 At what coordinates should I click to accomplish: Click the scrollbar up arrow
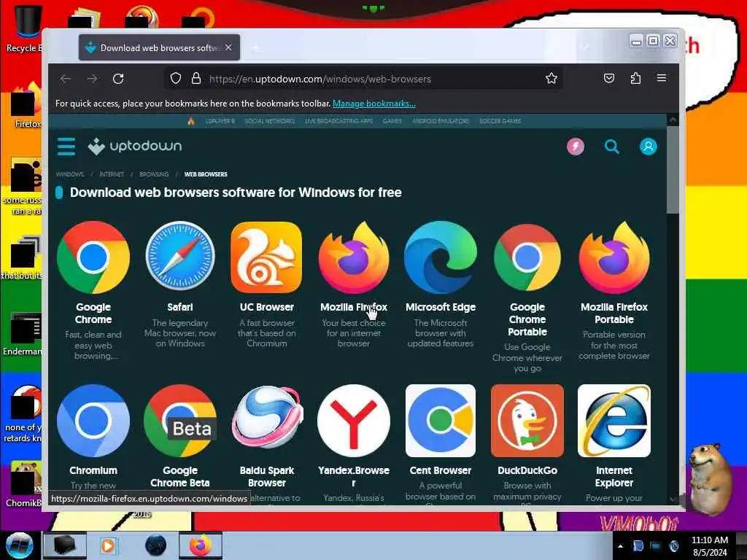pyautogui.click(x=673, y=120)
